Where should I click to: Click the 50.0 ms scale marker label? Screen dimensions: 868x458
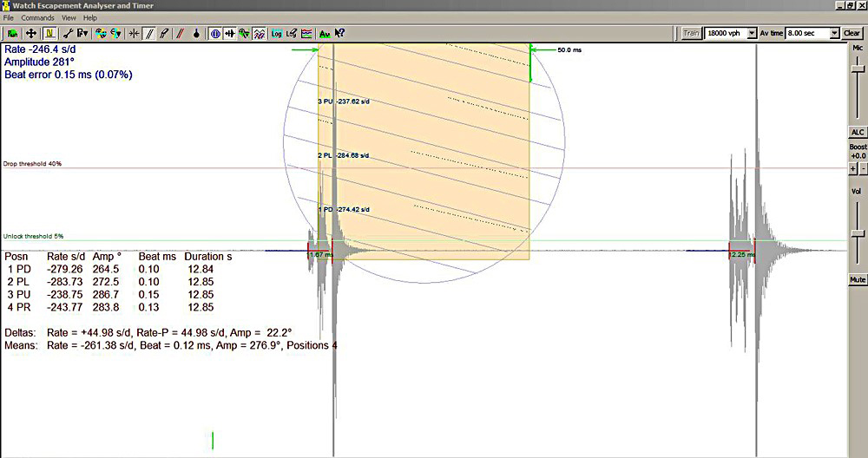[569, 49]
